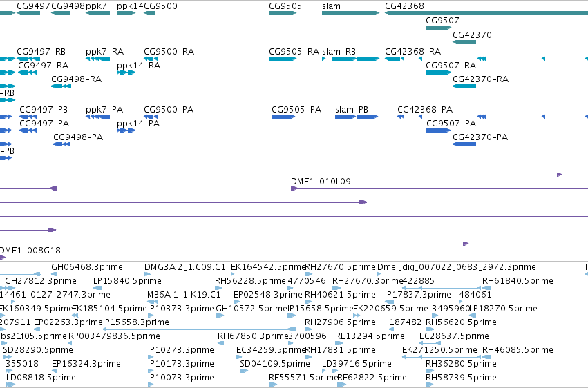Click EST RH67850.3prime
Screen dimensions: 588x388
(253, 336)
